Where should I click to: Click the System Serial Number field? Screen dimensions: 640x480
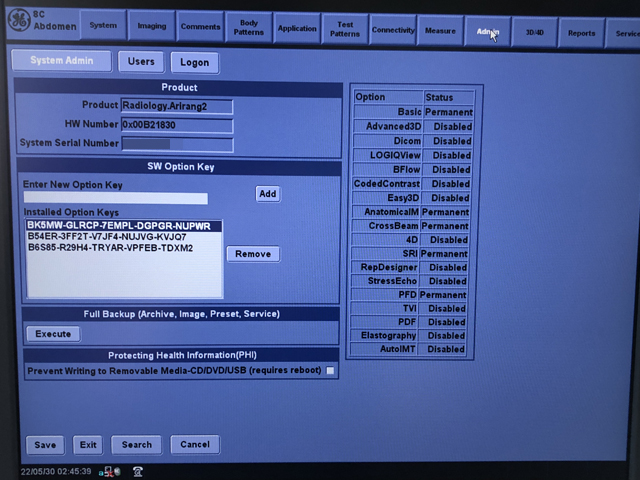(x=178, y=144)
